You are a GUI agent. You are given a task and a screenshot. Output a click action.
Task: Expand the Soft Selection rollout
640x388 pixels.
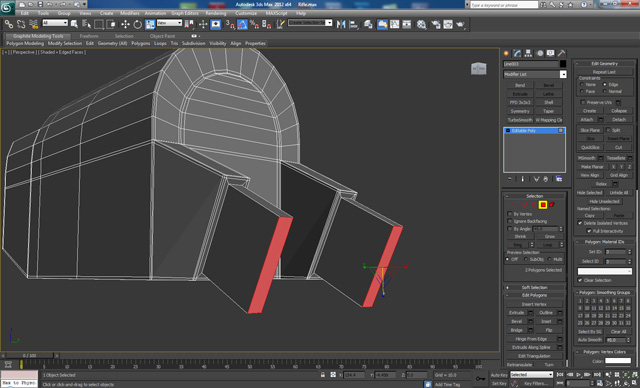coord(534,287)
